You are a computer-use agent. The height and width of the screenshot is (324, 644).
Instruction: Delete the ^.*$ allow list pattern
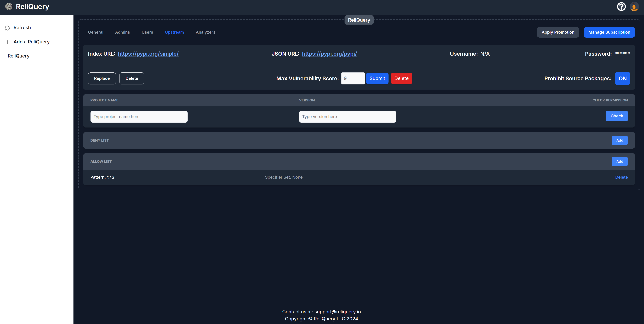coord(621,177)
